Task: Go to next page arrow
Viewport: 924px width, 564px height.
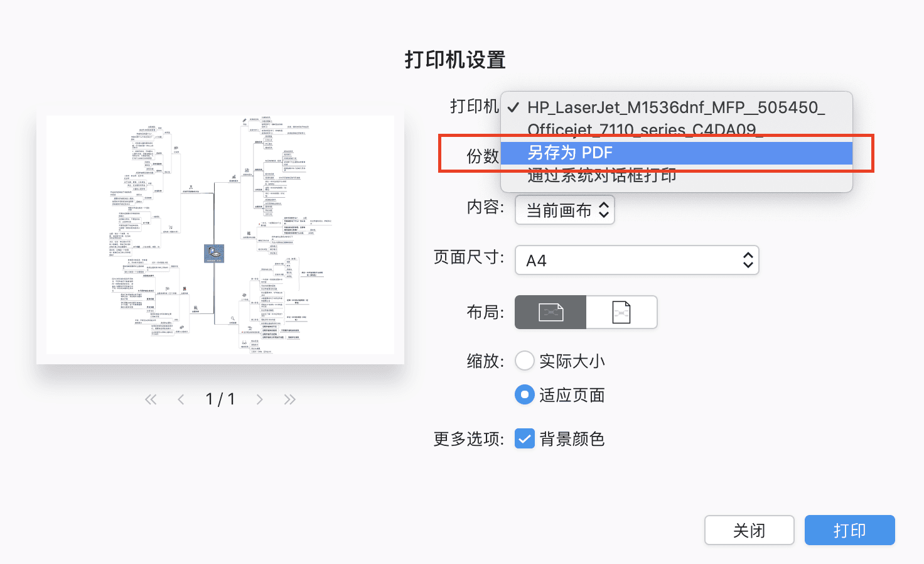Action: pos(260,398)
